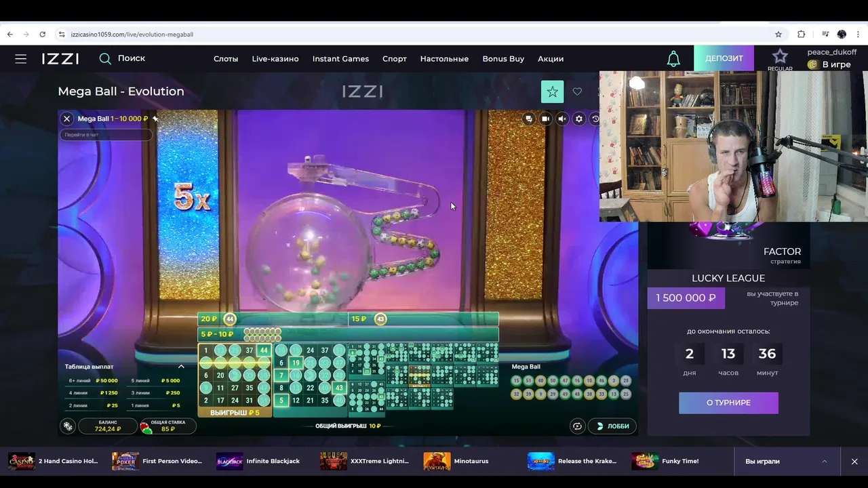
Task: Click browser back arrow
Action: point(9,34)
